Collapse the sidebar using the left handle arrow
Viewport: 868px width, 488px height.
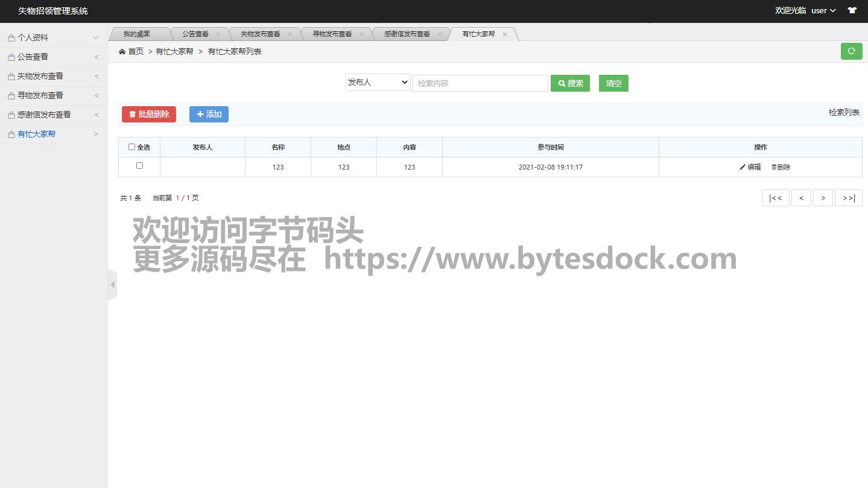coord(112,285)
